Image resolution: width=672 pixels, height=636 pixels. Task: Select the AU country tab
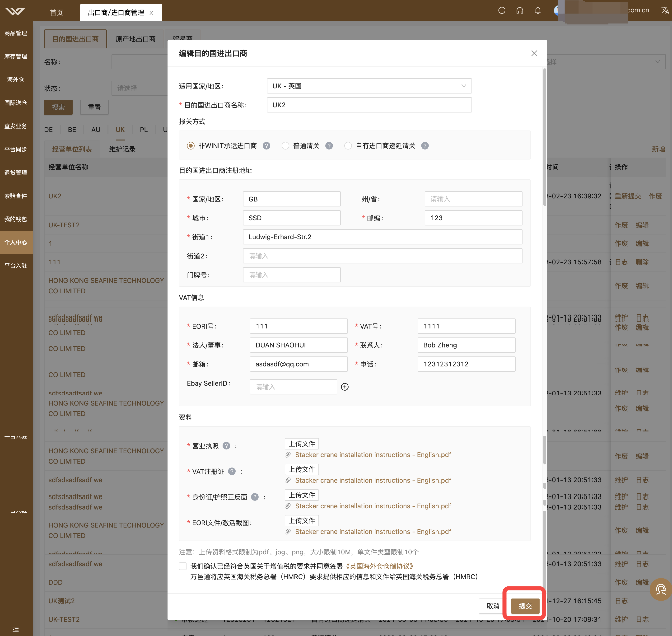coord(96,130)
